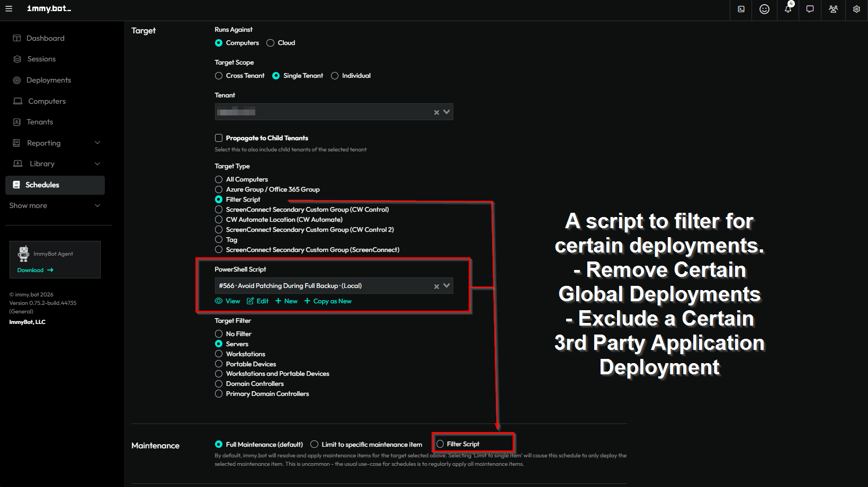The image size is (868, 487).
Task: Clear the selected PowerShell script
Action: click(436, 286)
